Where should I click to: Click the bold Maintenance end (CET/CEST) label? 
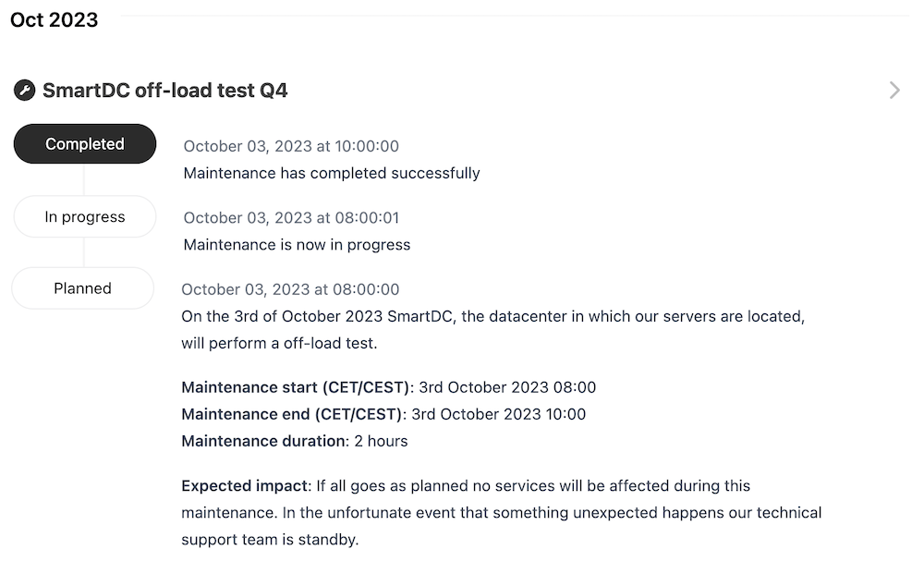[292, 414]
